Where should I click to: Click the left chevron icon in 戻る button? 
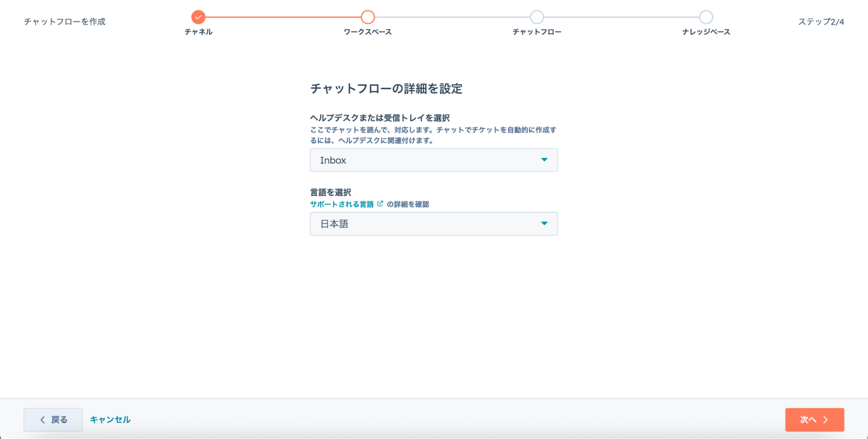[43, 419]
